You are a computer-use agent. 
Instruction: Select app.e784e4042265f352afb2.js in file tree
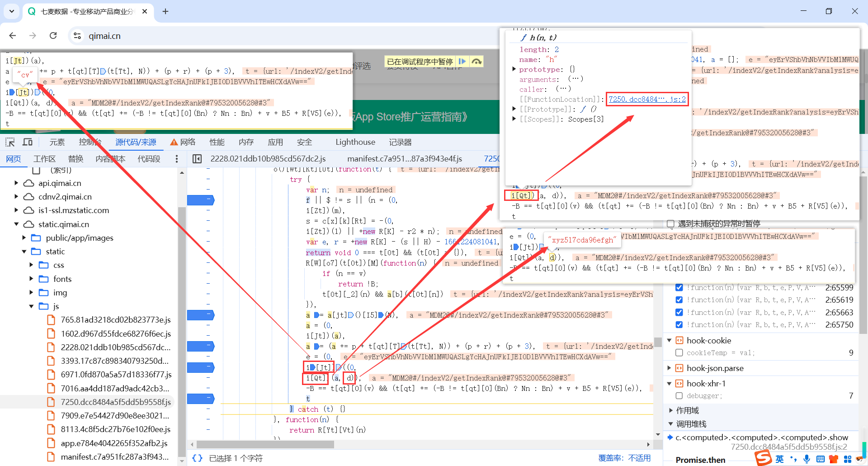(x=114, y=443)
